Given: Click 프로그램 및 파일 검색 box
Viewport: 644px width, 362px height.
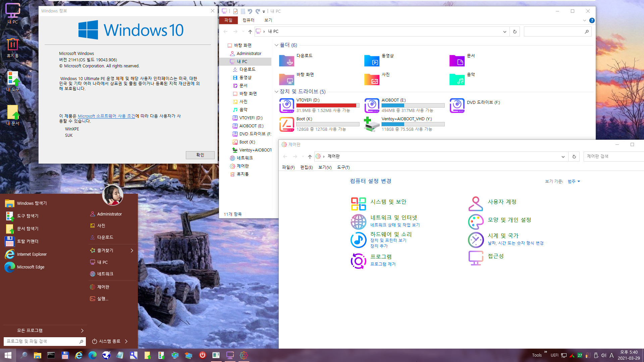Looking at the screenshot, I should (x=44, y=341).
